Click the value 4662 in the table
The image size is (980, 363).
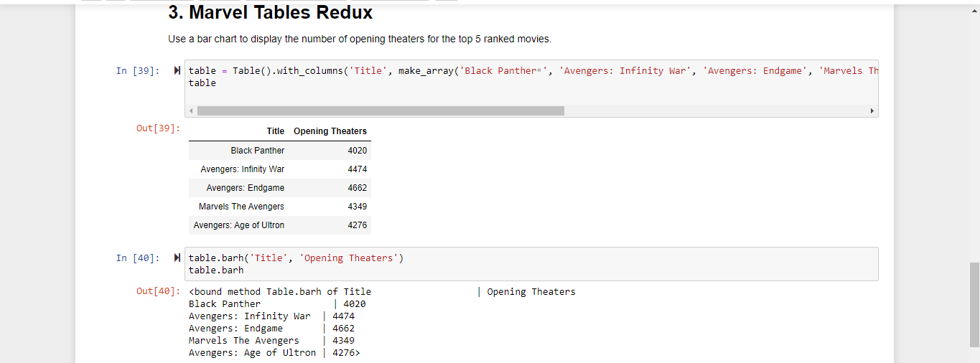(358, 188)
